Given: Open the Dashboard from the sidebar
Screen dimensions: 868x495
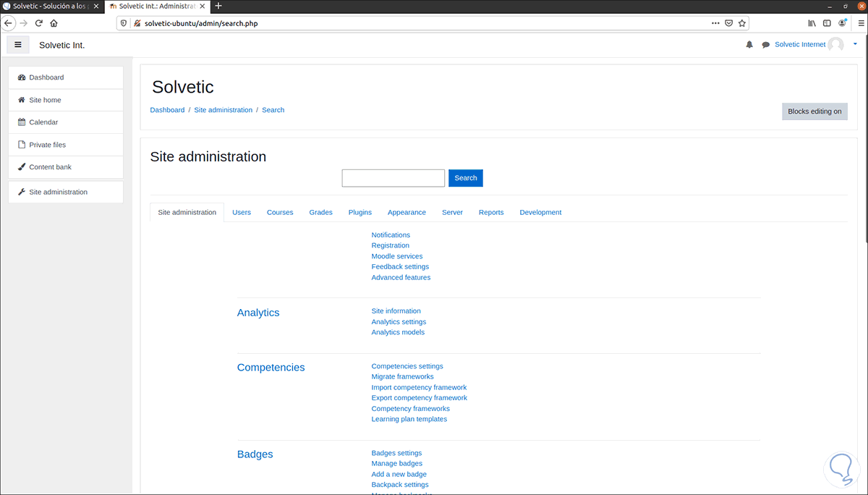Looking at the screenshot, I should pos(46,77).
